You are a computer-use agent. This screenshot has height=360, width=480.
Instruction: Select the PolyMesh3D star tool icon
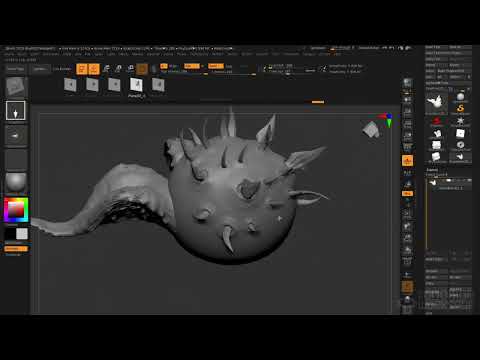[x=460, y=121]
